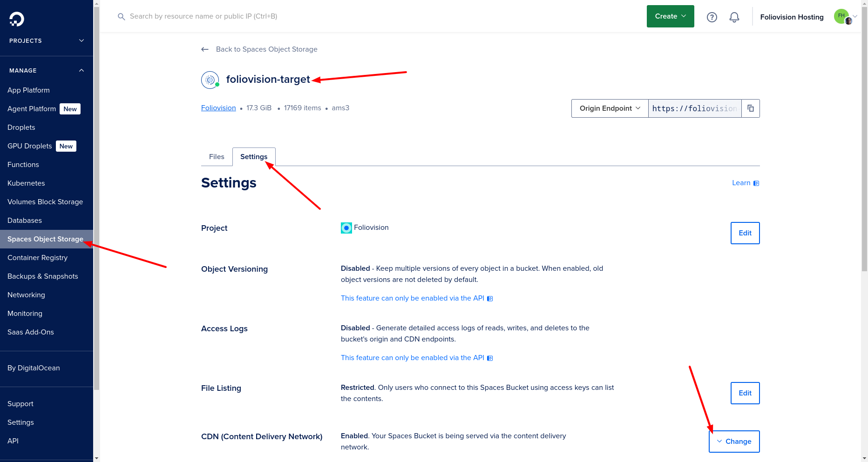Click the foliovision-target bucket icon

[210, 80]
